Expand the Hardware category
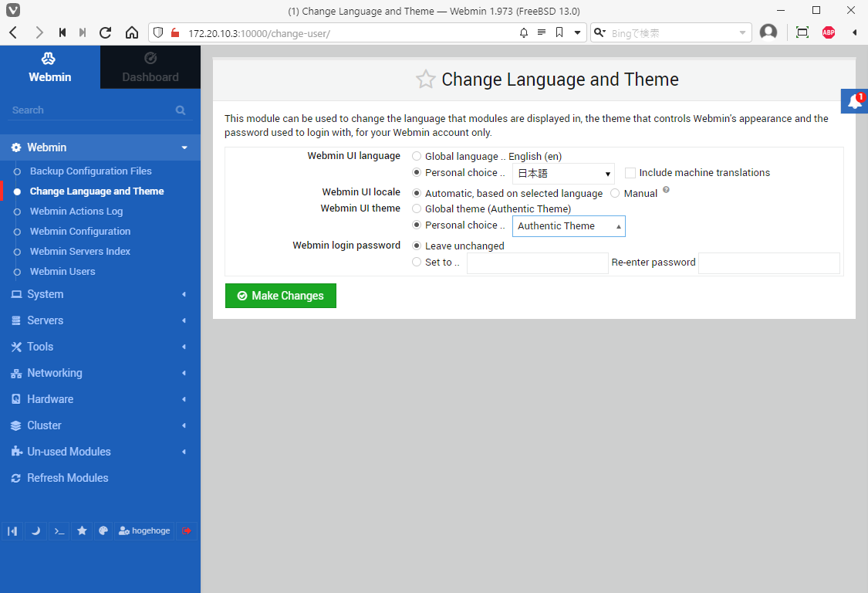 pyautogui.click(x=100, y=399)
